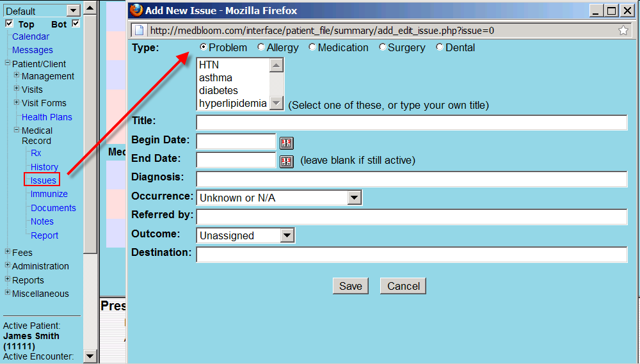
Task: Cancel the new issue form
Action: [x=403, y=286]
